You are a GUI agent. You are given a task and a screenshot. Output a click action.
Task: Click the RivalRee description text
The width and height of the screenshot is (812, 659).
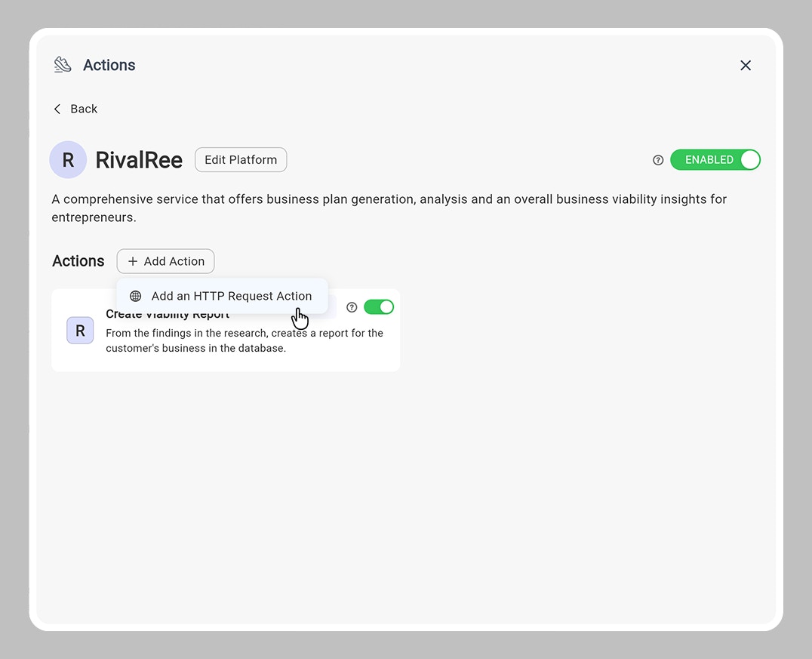pos(389,208)
